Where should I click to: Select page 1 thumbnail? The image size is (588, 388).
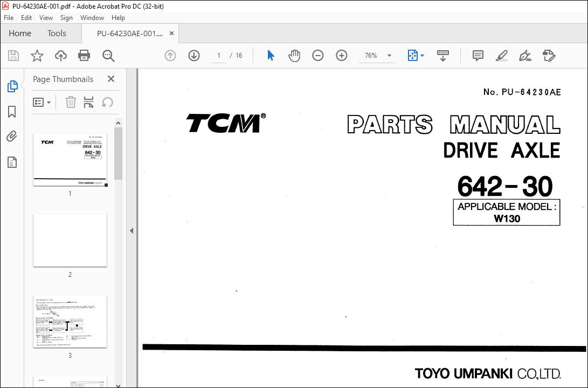click(70, 160)
